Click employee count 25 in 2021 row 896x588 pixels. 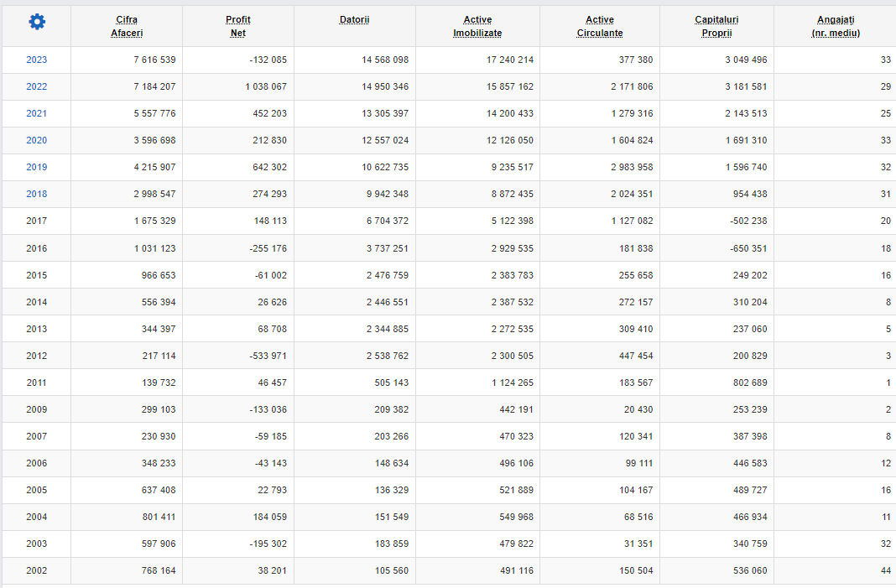coord(886,113)
